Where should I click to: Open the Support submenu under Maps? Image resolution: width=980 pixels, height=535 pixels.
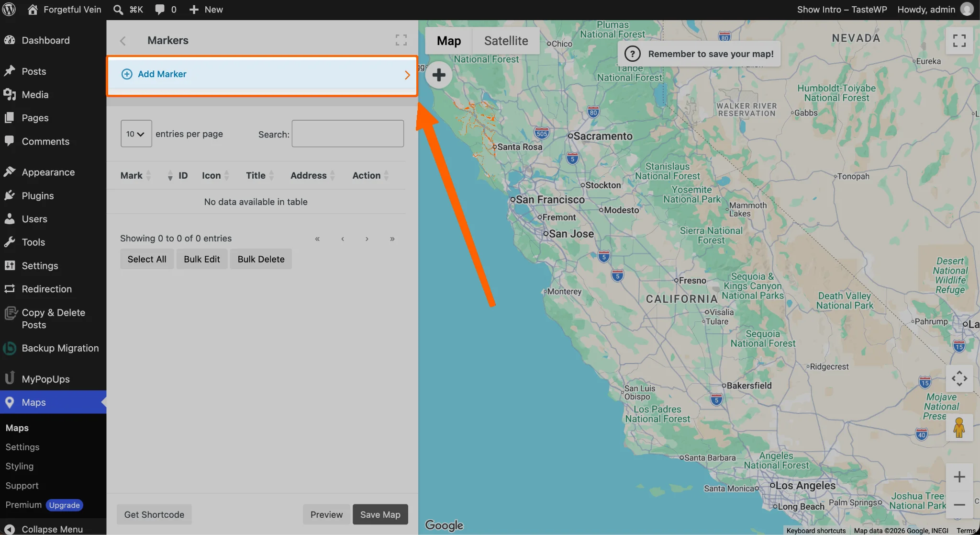coord(22,486)
